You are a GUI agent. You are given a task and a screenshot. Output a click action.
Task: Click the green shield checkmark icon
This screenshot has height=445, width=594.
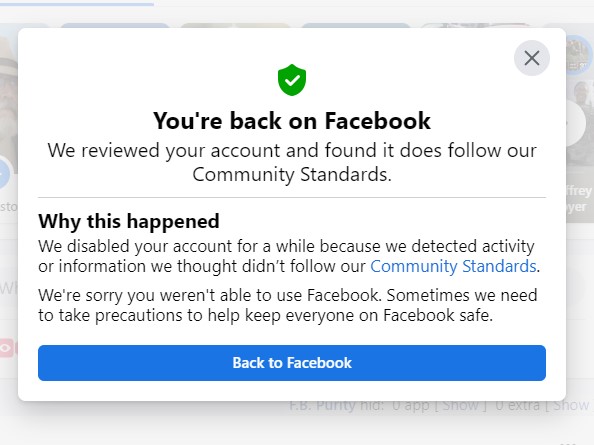[x=292, y=80]
